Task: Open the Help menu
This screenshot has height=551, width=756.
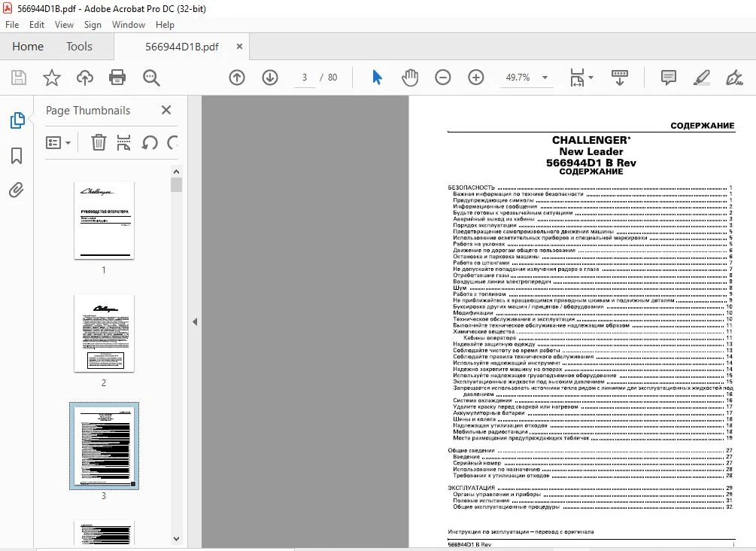Action: pos(165,25)
